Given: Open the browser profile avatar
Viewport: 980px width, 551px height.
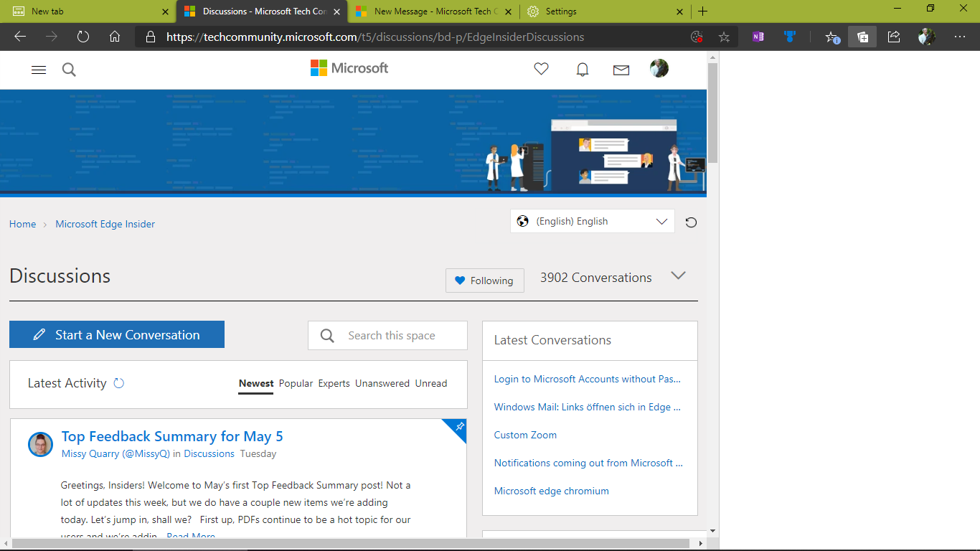Looking at the screenshot, I should pos(927,37).
